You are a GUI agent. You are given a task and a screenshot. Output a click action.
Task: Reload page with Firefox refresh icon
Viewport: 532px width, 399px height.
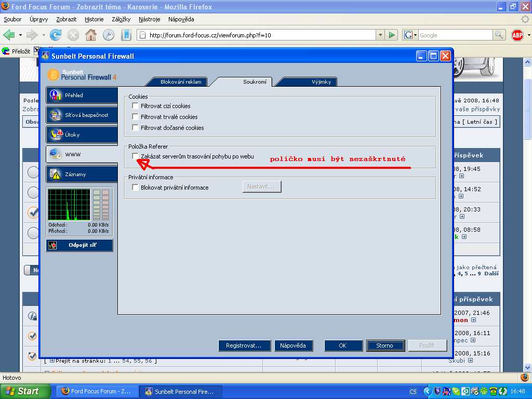[x=56, y=35]
